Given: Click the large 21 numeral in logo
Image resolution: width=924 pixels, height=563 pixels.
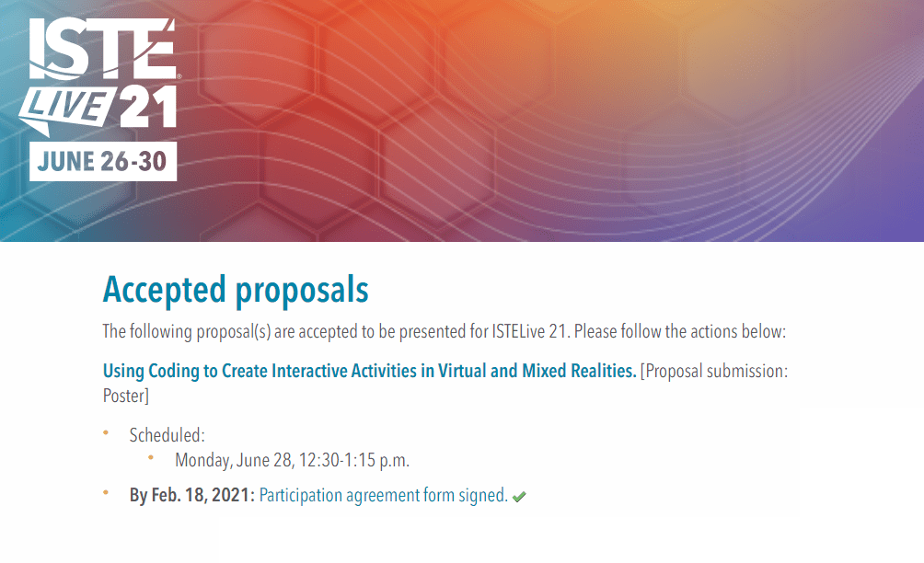Looking at the screenshot, I should (x=146, y=108).
